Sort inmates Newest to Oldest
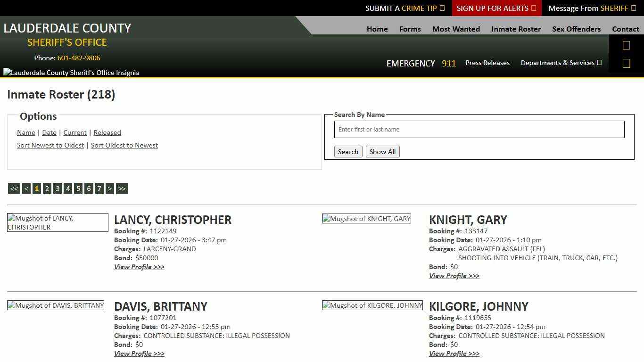Viewport: 644px width, 362px height. click(x=50, y=145)
